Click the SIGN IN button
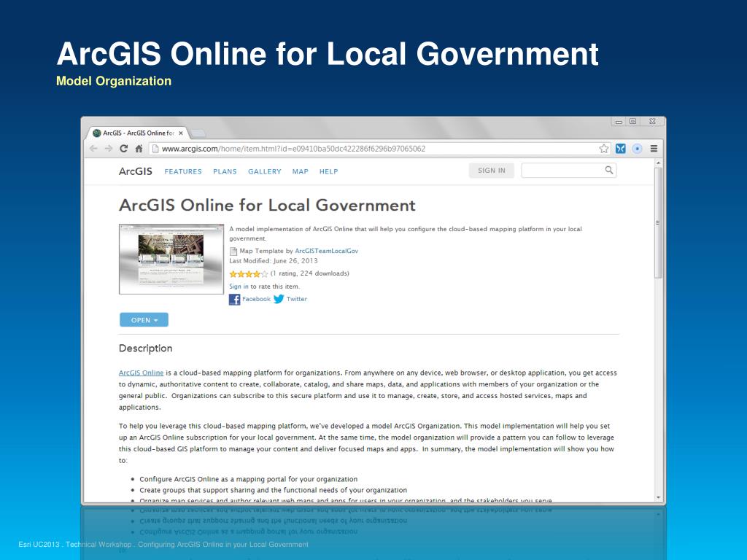The image size is (747, 560). pos(491,171)
